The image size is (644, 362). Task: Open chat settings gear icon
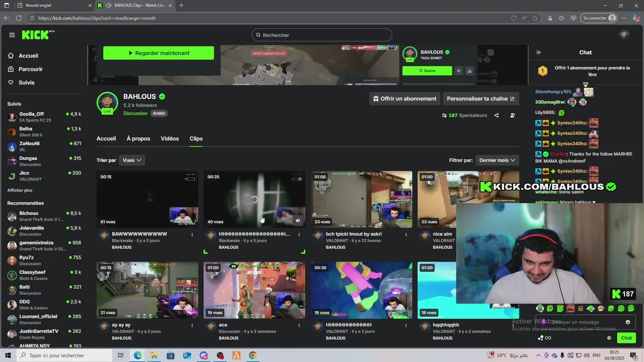[x=609, y=338]
